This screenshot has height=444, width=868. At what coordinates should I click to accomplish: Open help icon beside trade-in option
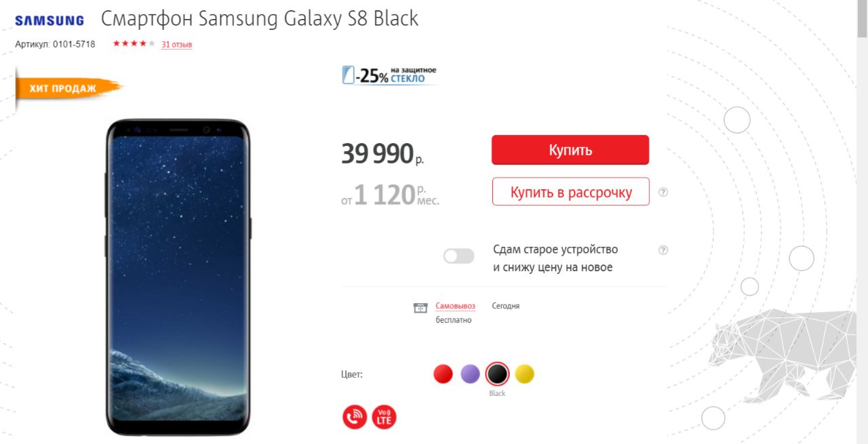coord(663,249)
